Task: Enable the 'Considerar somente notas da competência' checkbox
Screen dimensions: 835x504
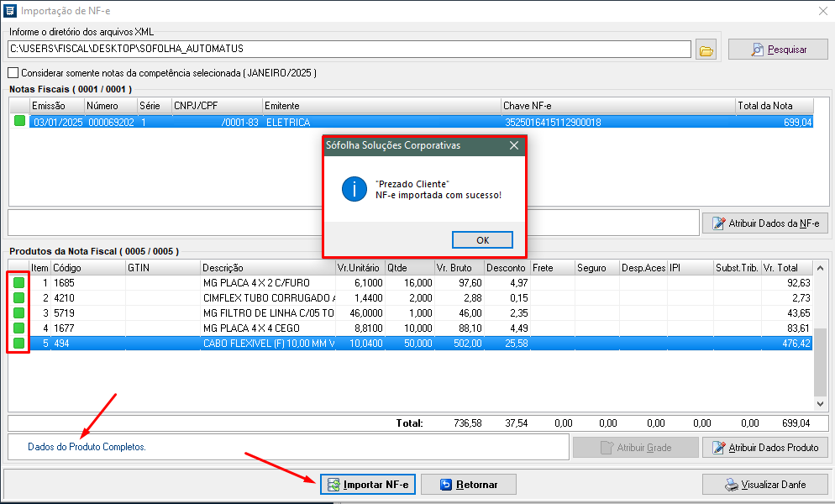Action: pyautogui.click(x=13, y=73)
